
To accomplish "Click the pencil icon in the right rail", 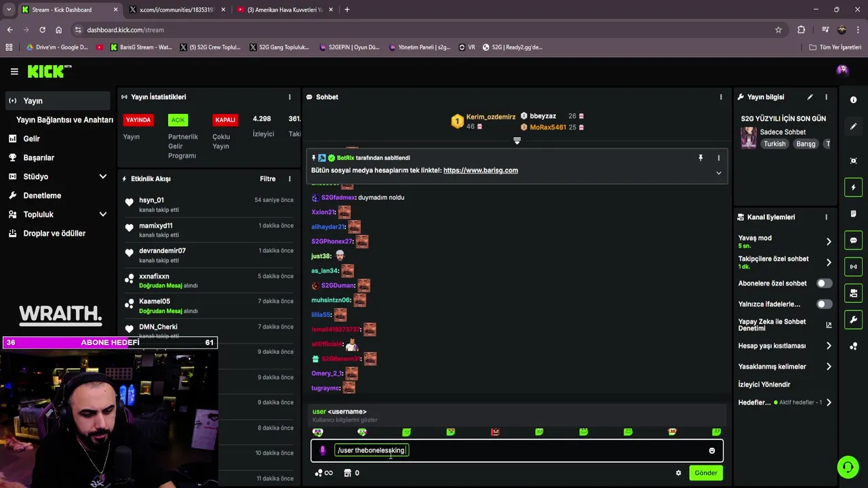I will (x=853, y=127).
